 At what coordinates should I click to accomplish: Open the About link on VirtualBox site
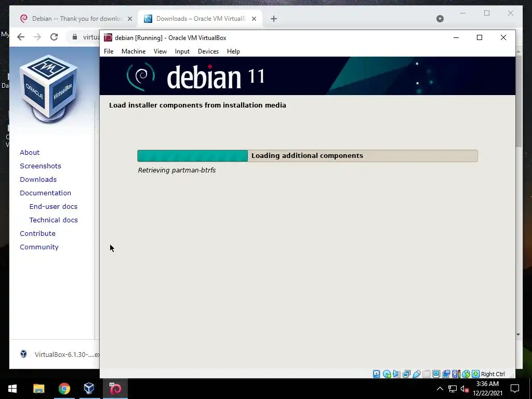(x=30, y=152)
